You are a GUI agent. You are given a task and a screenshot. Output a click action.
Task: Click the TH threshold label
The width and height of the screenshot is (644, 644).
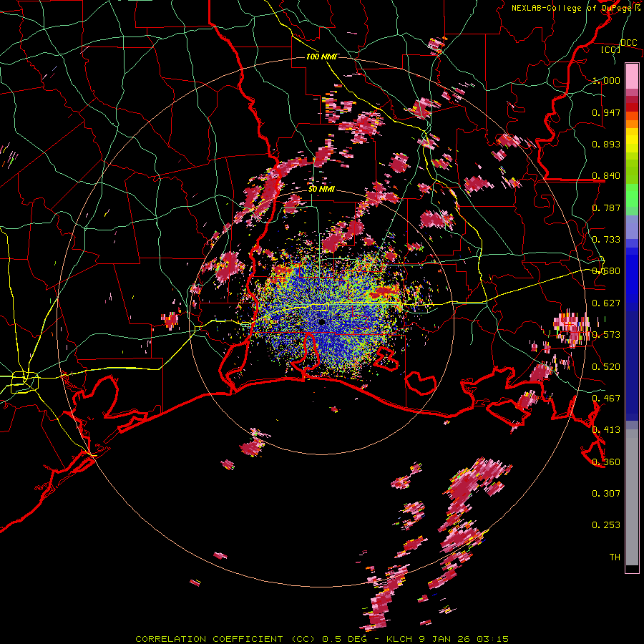615,557
